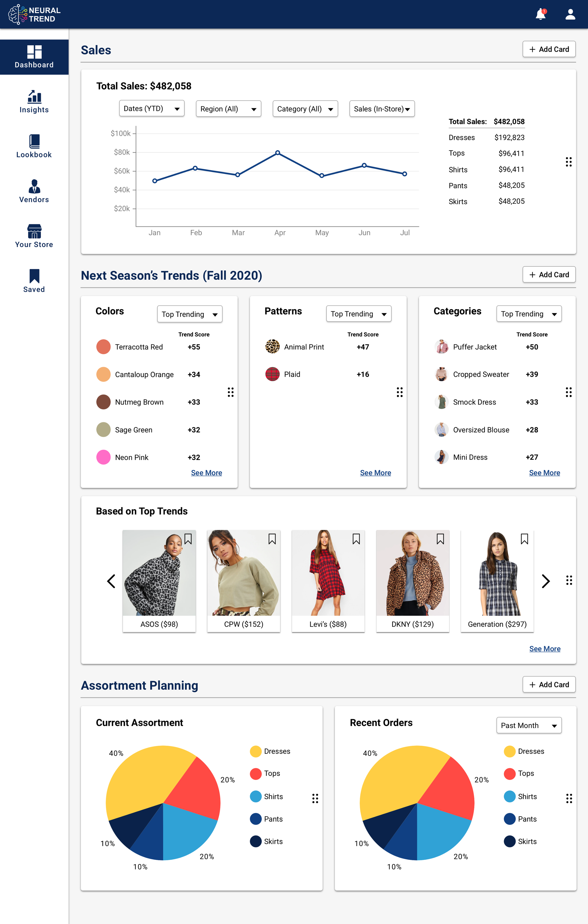Click the previous arrow in trends carousel

point(111,581)
